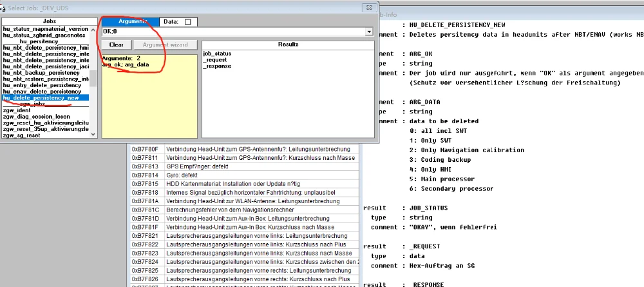
Task: Open the Argument wizard button
Action: coord(166,45)
